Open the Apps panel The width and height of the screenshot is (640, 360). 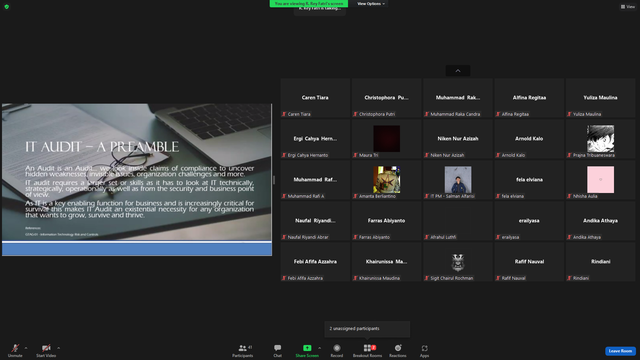coord(424,350)
